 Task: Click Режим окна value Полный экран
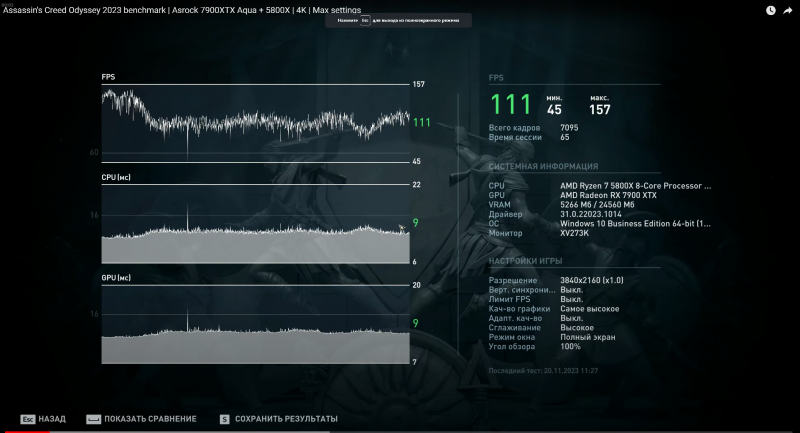588,337
